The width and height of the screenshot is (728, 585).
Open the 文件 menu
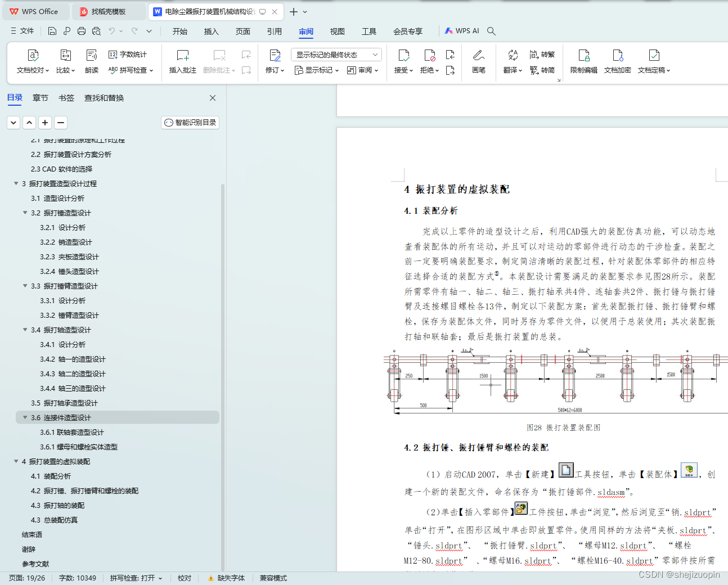(x=23, y=31)
